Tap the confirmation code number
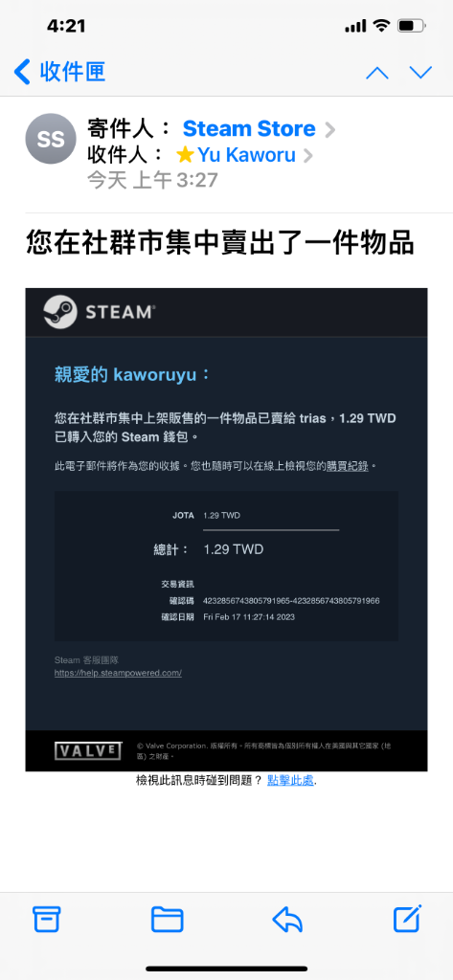 point(291,601)
